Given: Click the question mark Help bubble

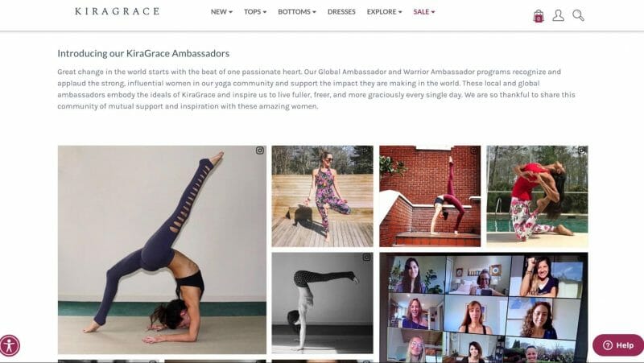Looking at the screenshot, I should (617, 345).
